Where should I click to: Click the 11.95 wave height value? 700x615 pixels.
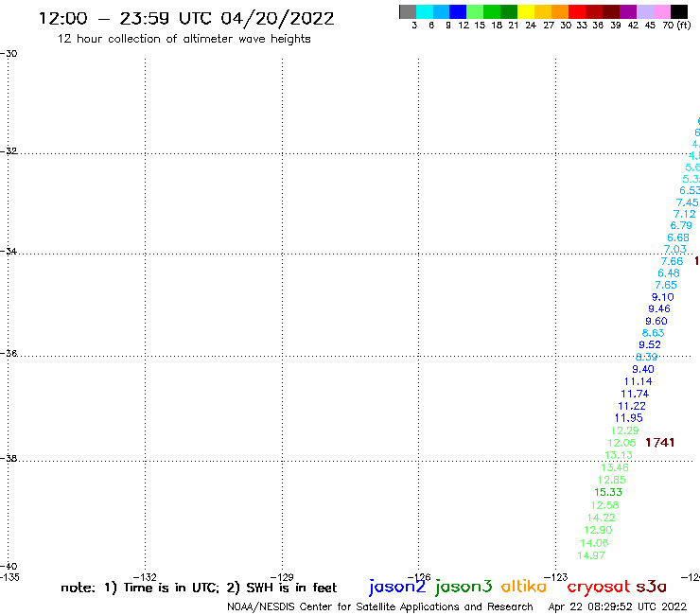pos(628,418)
